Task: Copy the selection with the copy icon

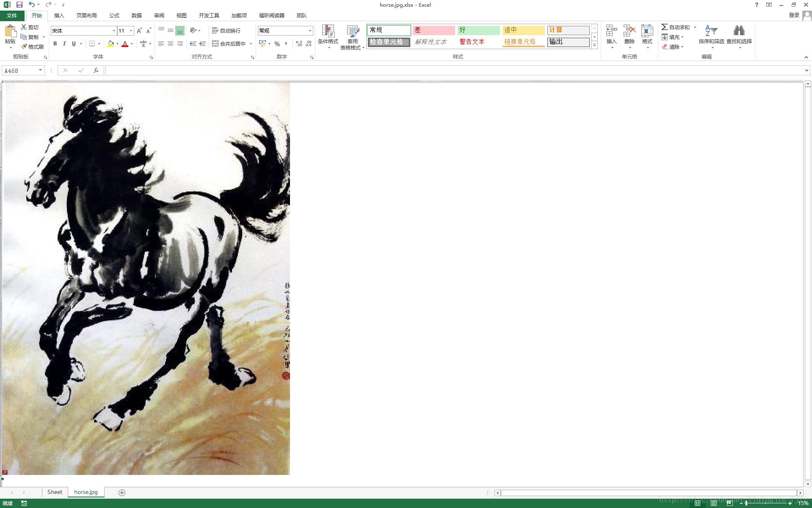Action: pyautogui.click(x=24, y=37)
